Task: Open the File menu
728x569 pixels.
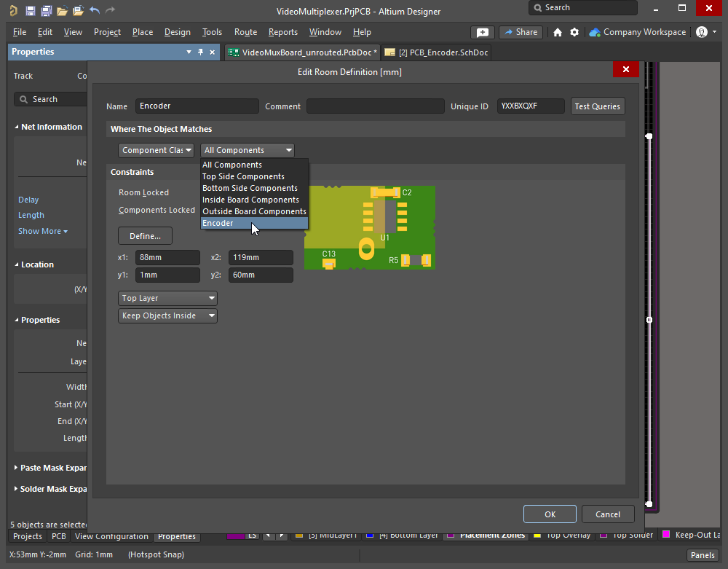Action: coord(20,32)
